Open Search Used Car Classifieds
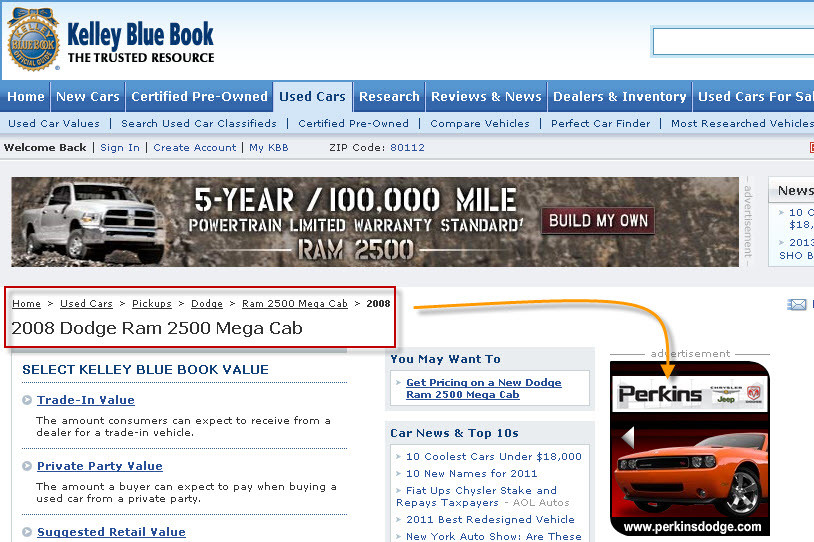This screenshot has height=542, width=814. click(199, 124)
